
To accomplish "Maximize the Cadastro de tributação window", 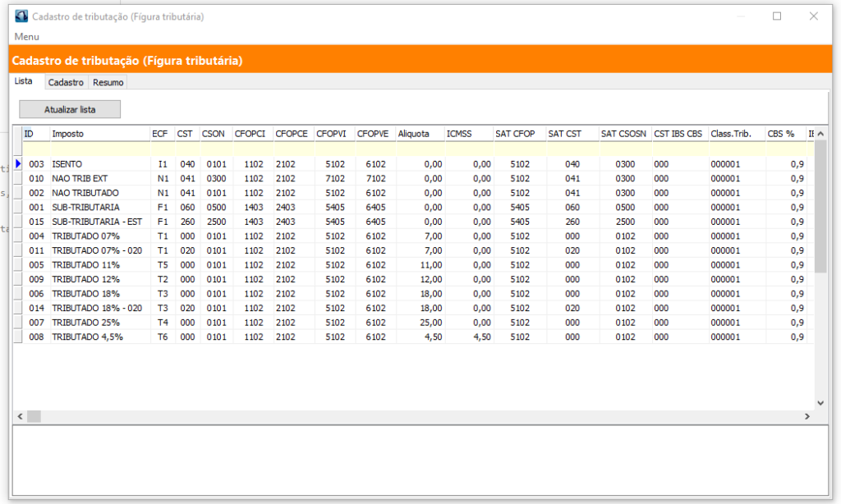I will [776, 16].
